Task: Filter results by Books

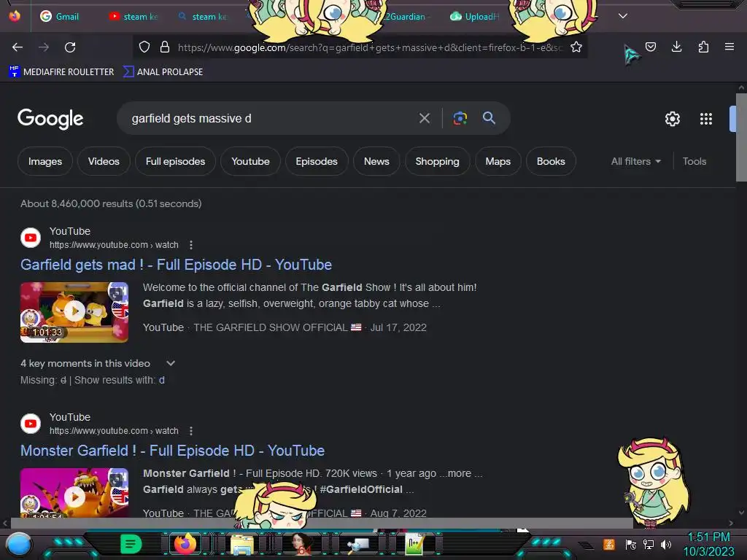Action: [551, 161]
